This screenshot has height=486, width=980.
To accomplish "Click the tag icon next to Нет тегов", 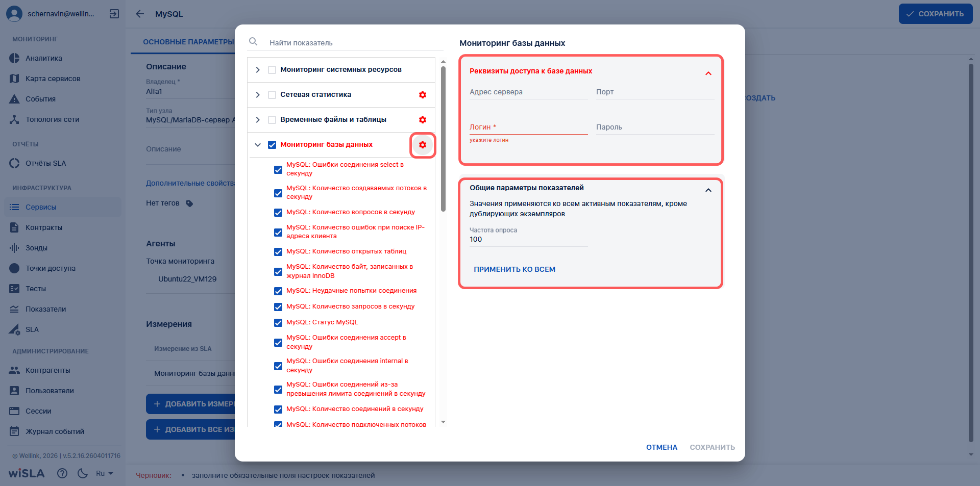I will [189, 203].
